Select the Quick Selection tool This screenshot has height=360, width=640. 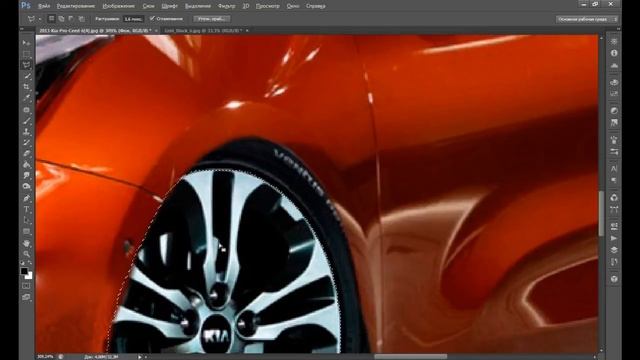(27, 76)
